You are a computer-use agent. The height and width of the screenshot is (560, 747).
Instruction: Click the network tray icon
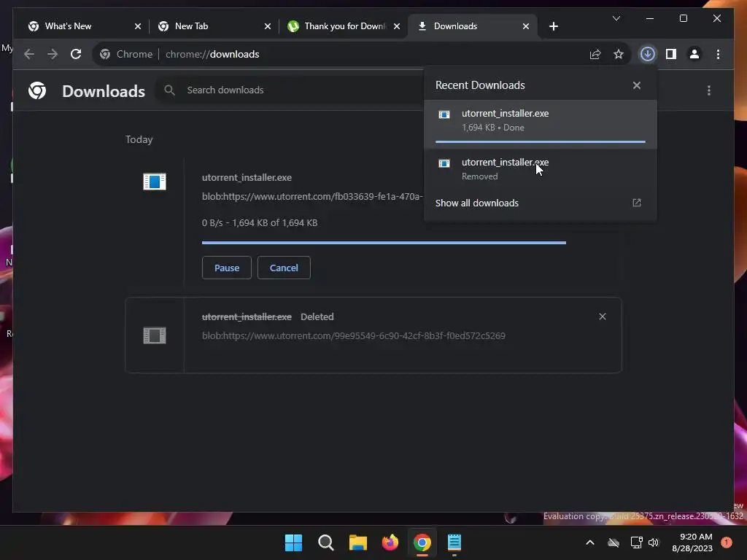point(636,542)
